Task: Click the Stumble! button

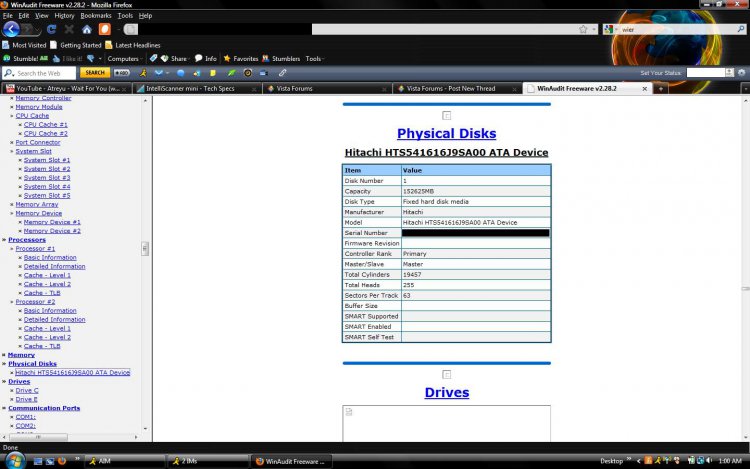Action: coord(25,58)
